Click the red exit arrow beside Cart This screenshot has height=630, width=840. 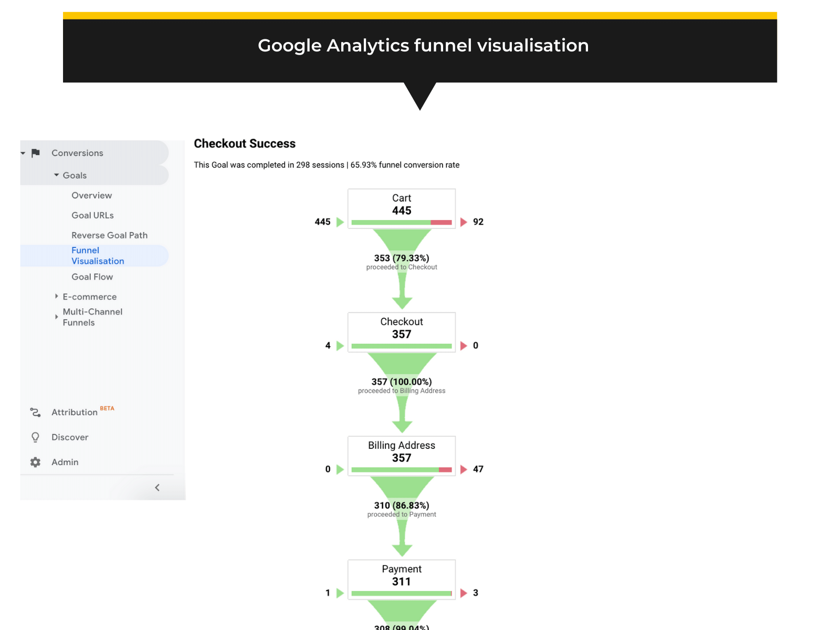463,222
